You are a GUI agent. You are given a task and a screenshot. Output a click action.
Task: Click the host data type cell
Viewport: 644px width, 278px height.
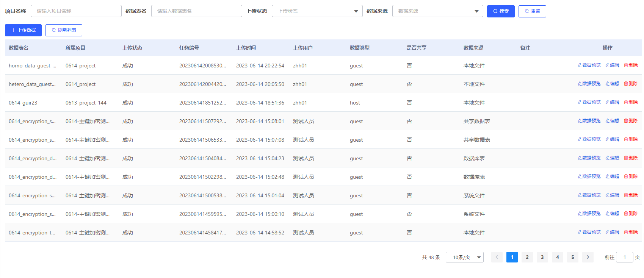point(355,103)
